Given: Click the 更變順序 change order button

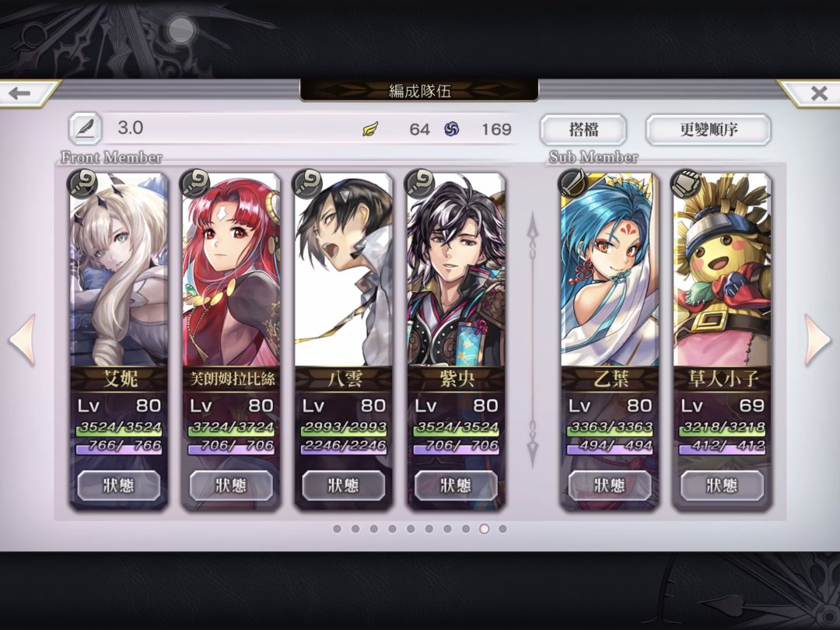Looking at the screenshot, I should (709, 129).
